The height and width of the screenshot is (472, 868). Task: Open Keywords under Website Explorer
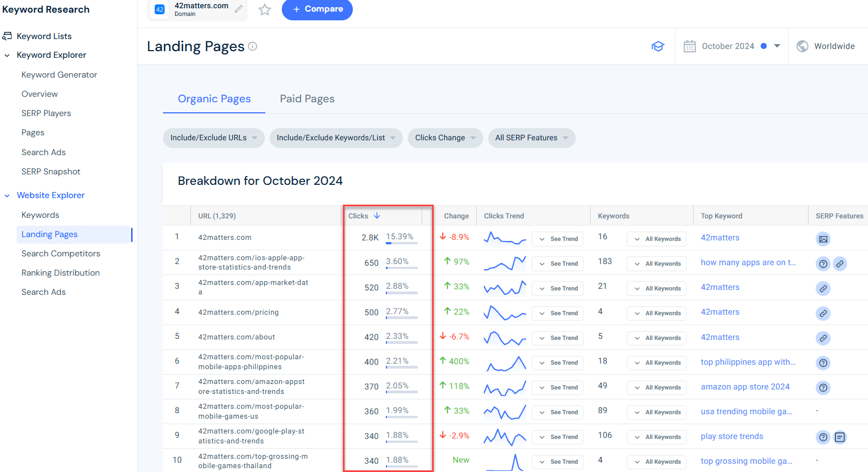coord(40,215)
